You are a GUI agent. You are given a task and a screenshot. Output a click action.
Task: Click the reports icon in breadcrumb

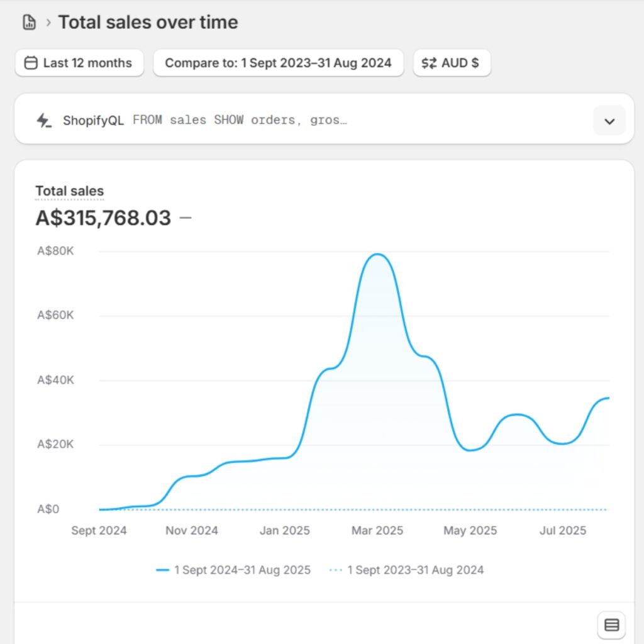coord(29,23)
